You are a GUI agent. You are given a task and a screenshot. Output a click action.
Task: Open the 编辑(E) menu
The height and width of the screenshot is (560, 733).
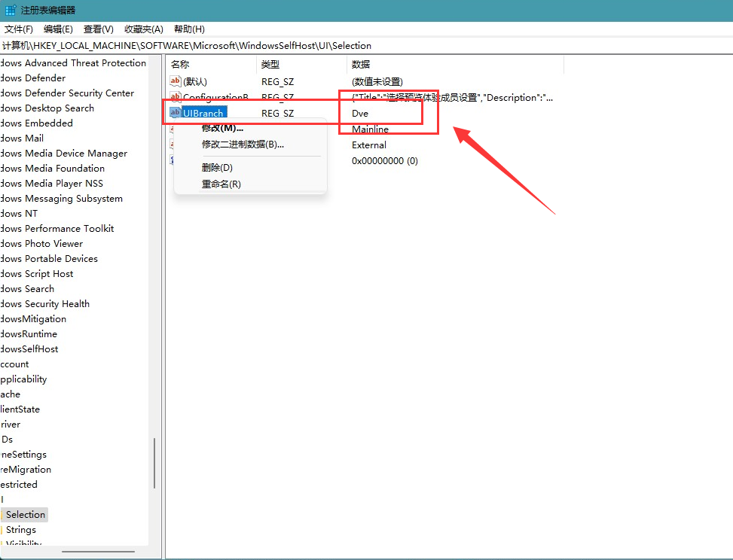tap(58, 29)
